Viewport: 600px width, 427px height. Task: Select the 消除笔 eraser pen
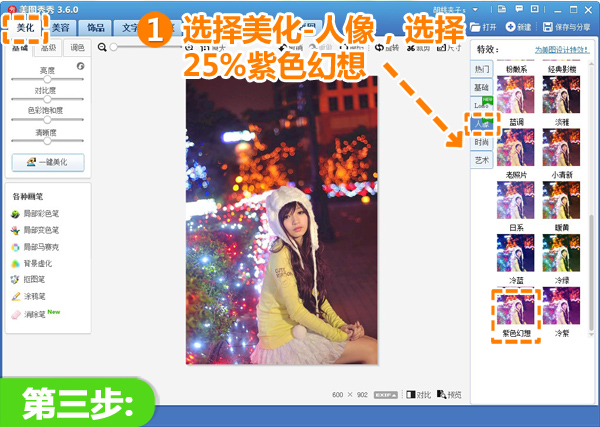[x=36, y=314]
